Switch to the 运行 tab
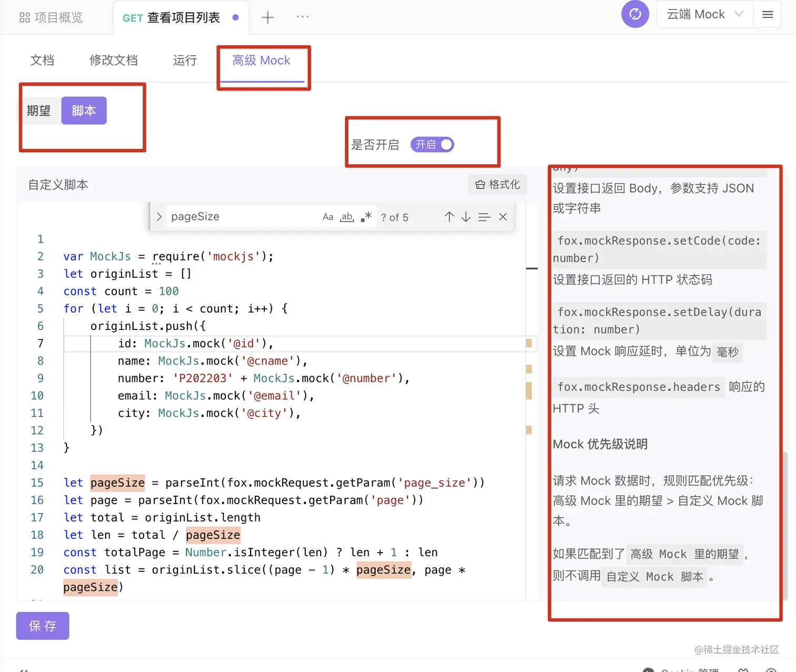Image resolution: width=796 pixels, height=672 pixels. (x=185, y=61)
